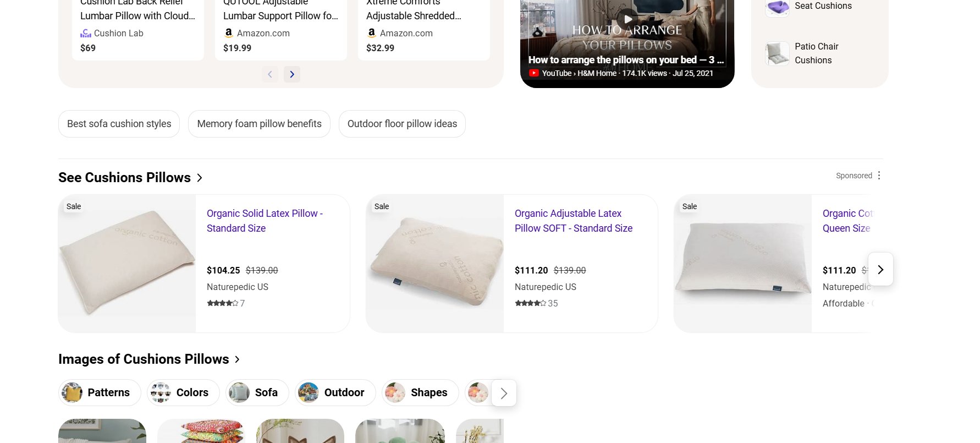This screenshot has width=980, height=443.
Task: Click Outdoor floor pillow ideas suggestion
Action: coord(402,124)
